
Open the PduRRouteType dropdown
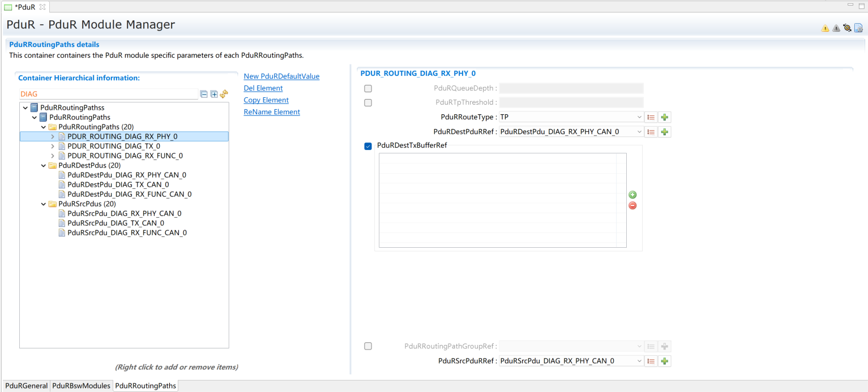[x=639, y=117]
